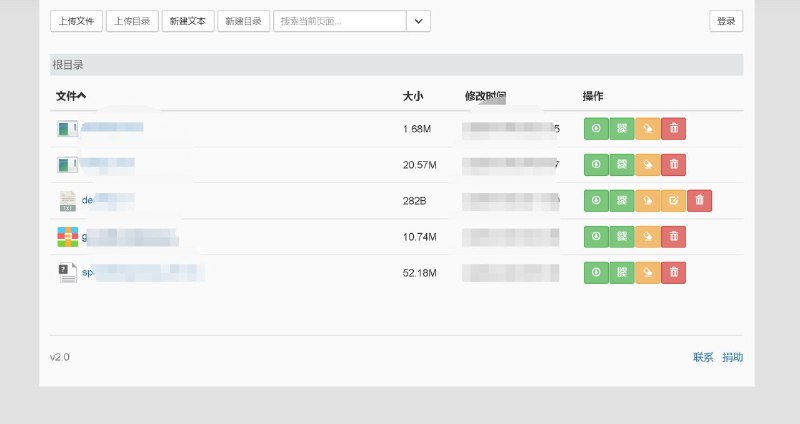800x424 pixels.
Task: Focus the 搜索当前页面 search field
Action: pyautogui.click(x=340, y=21)
